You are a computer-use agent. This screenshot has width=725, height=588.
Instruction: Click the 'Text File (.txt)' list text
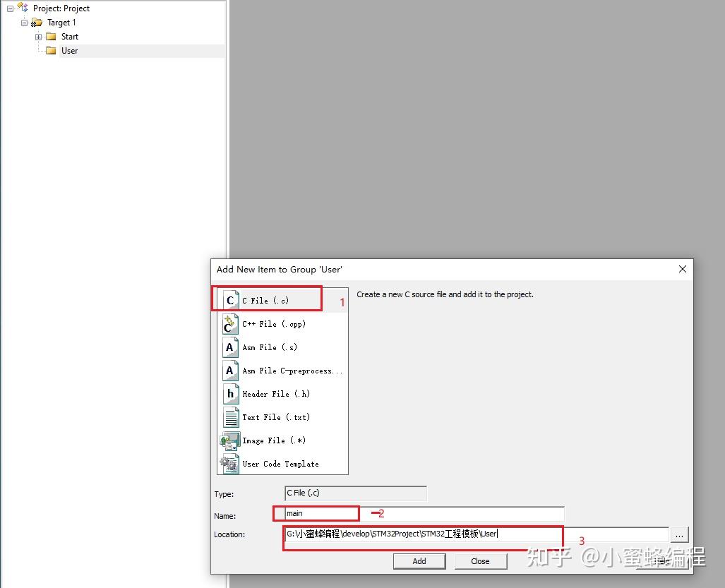pyautogui.click(x=276, y=417)
